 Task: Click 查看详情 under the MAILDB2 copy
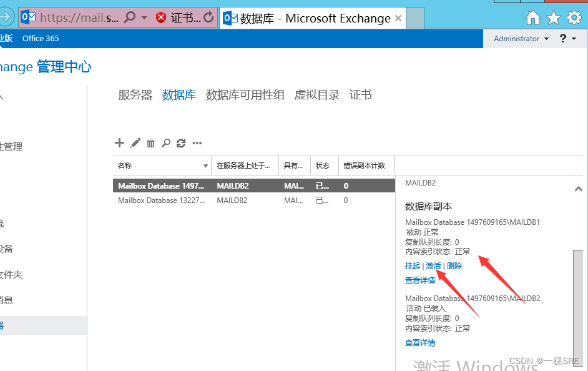coord(420,343)
